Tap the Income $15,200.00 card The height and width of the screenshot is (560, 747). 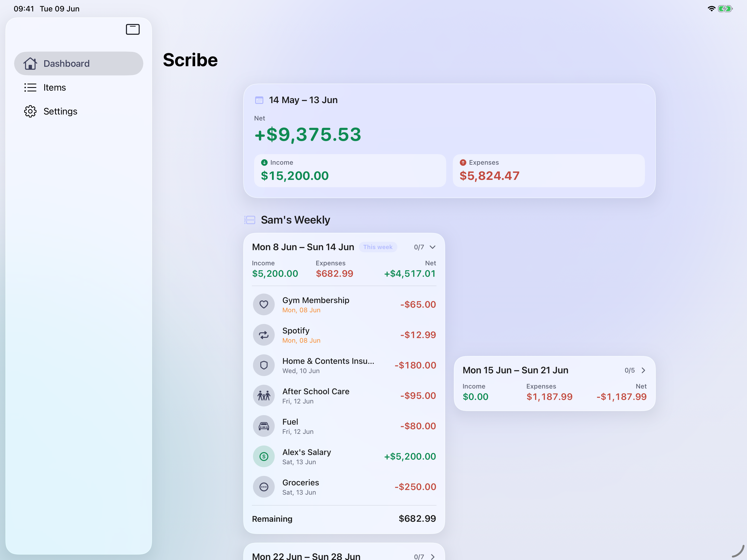(x=350, y=170)
